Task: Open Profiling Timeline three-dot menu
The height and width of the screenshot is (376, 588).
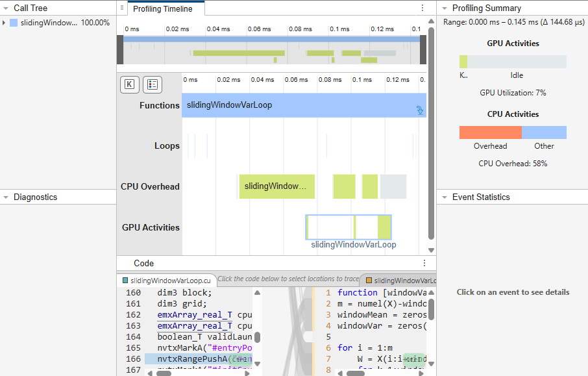Action: click(423, 8)
